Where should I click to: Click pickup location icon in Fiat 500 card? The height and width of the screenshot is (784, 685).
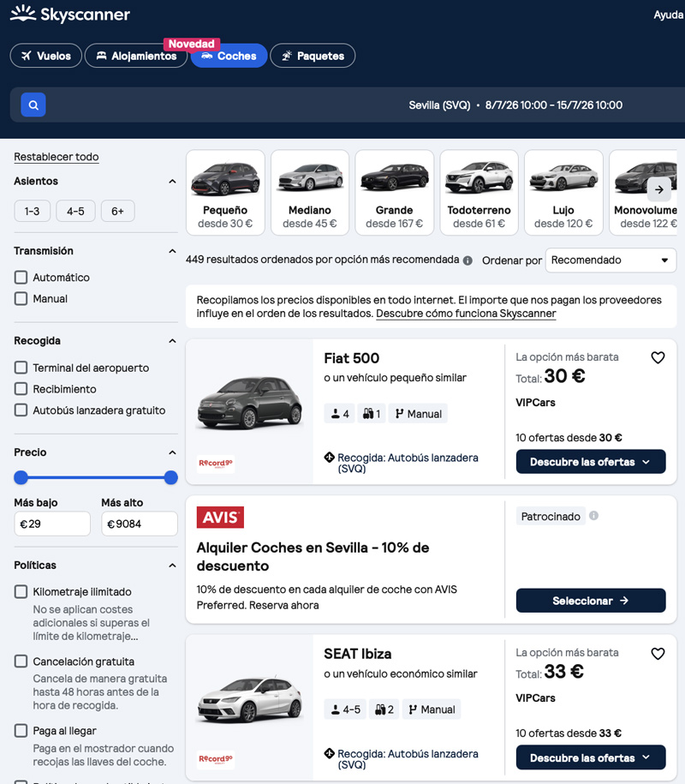click(330, 457)
